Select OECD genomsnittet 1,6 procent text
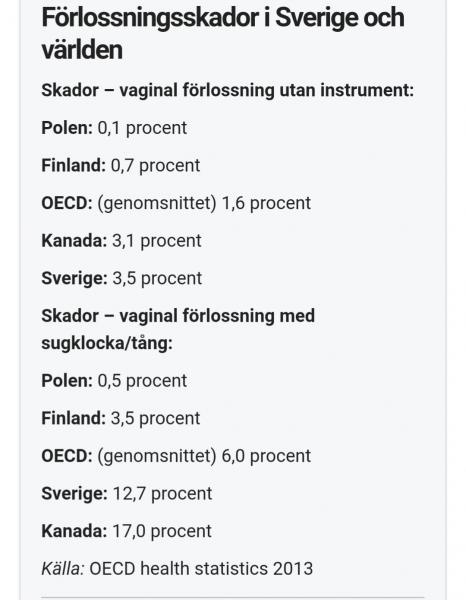The height and width of the screenshot is (600, 466). [176, 203]
